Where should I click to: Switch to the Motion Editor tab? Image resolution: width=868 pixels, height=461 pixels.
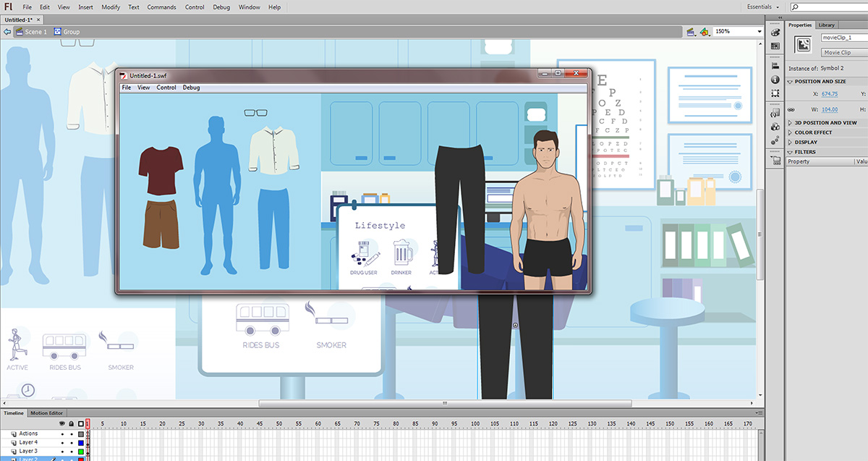point(46,413)
